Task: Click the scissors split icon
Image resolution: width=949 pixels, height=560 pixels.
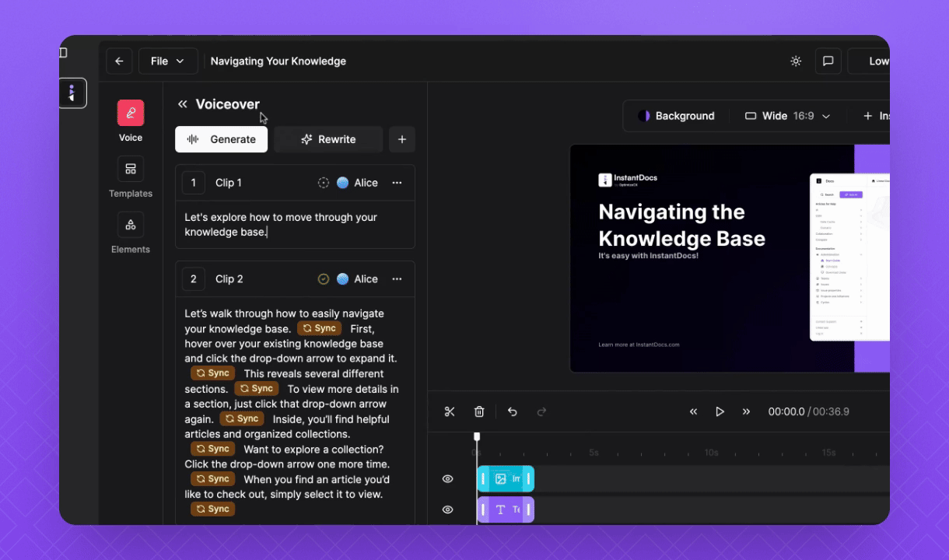Action: point(450,411)
